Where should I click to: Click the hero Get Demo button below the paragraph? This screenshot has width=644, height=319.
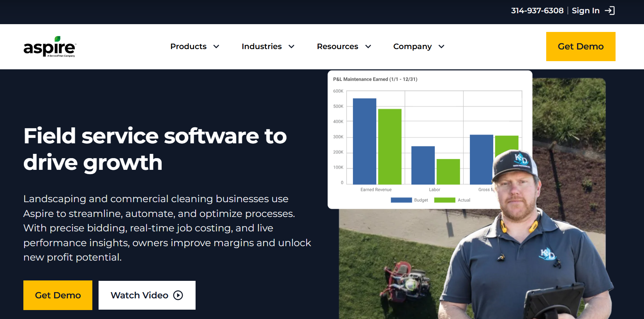(x=58, y=295)
